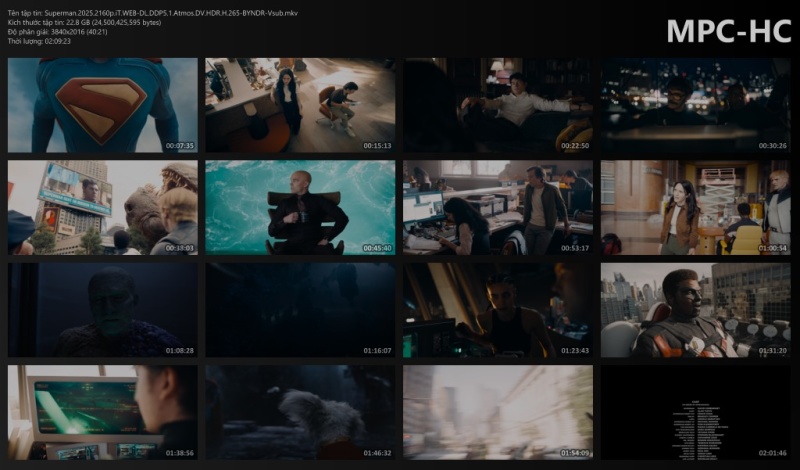
Task: Select the thumbnail at 01:23:43
Action: 498,310
